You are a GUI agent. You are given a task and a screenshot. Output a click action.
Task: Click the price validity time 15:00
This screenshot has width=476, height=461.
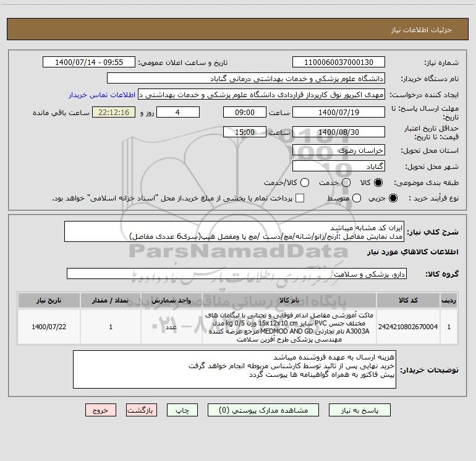coord(245,132)
